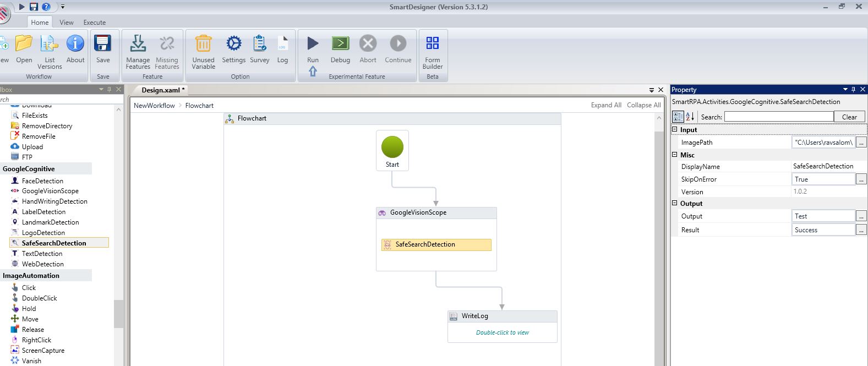This screenshot has width=868, height=366.
Task: Sort properties alphabetically with A-Z button
Action: click(x=690, y=117)
